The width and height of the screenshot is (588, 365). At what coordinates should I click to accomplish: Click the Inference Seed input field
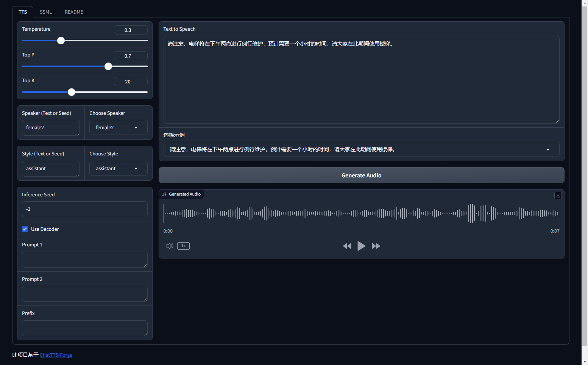[84, 209]
